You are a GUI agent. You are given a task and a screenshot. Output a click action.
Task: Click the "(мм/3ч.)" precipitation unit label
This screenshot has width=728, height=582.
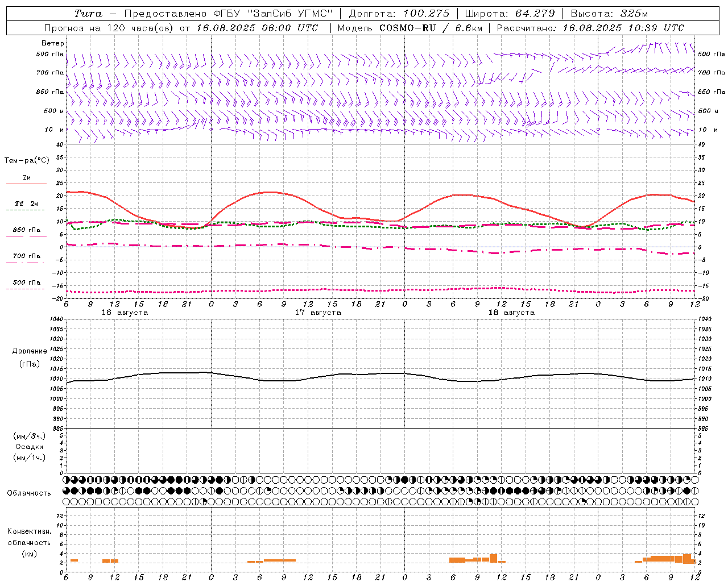(29, 436)
